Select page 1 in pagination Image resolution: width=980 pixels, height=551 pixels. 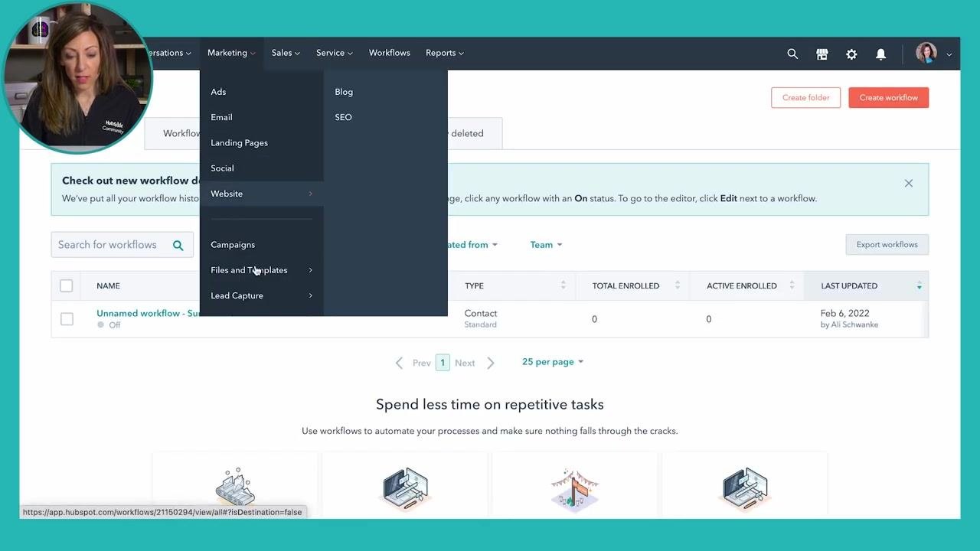click(x=443, y=363)
